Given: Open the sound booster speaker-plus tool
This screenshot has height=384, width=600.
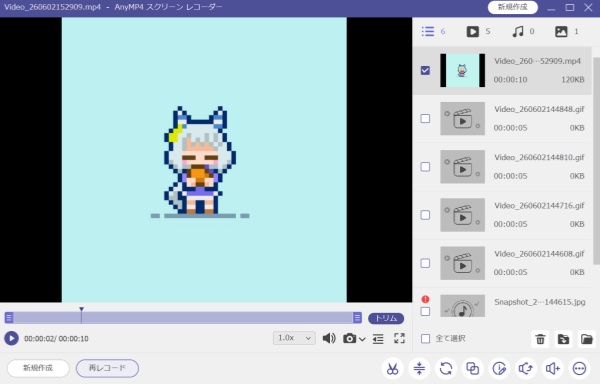Looking at the screenshot, I should [553, 369].
